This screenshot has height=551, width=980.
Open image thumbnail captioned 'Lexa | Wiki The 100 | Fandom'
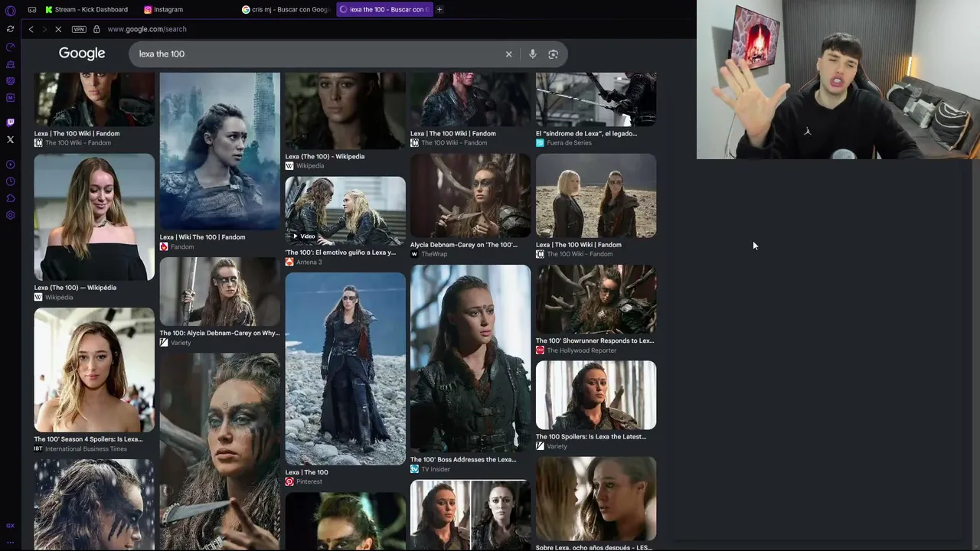(x=220, y=152)
